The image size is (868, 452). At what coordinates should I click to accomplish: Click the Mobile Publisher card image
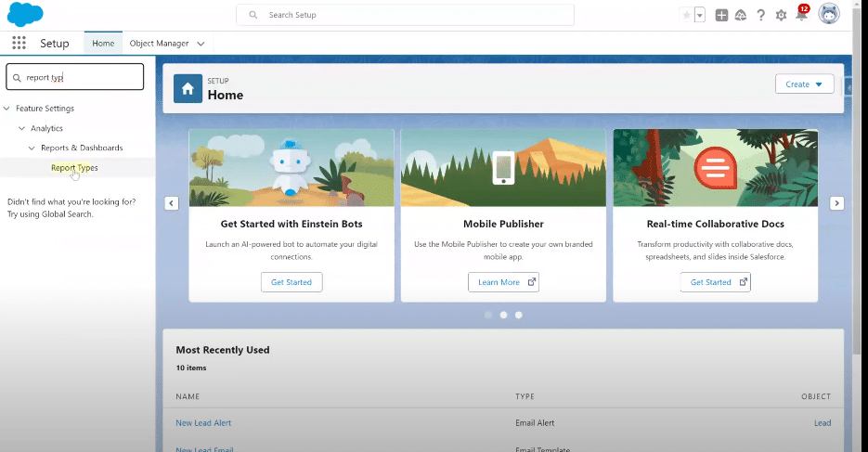[503, 168]
